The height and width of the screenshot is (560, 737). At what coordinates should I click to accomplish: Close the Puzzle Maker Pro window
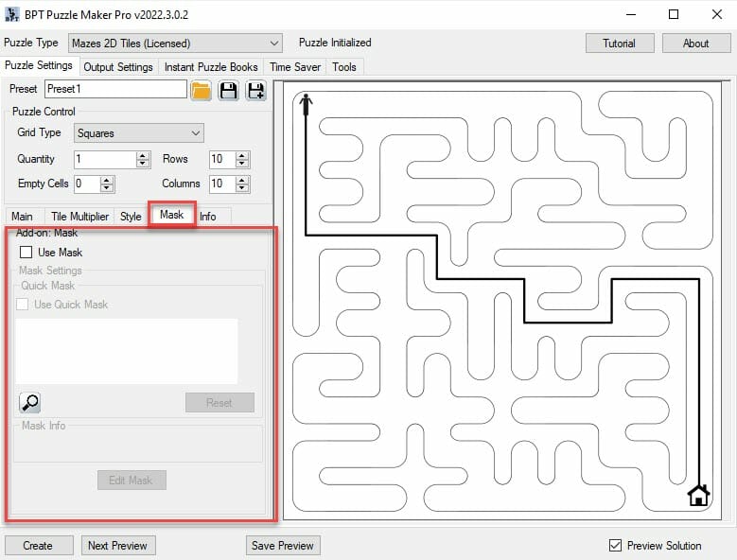[717, 14]
